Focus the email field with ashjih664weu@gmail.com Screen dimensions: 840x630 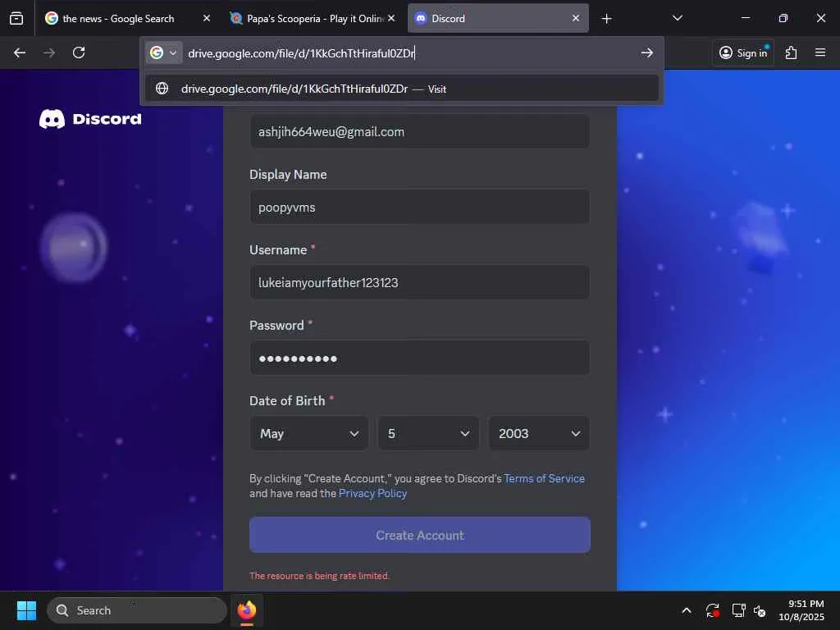pos(419,132)
